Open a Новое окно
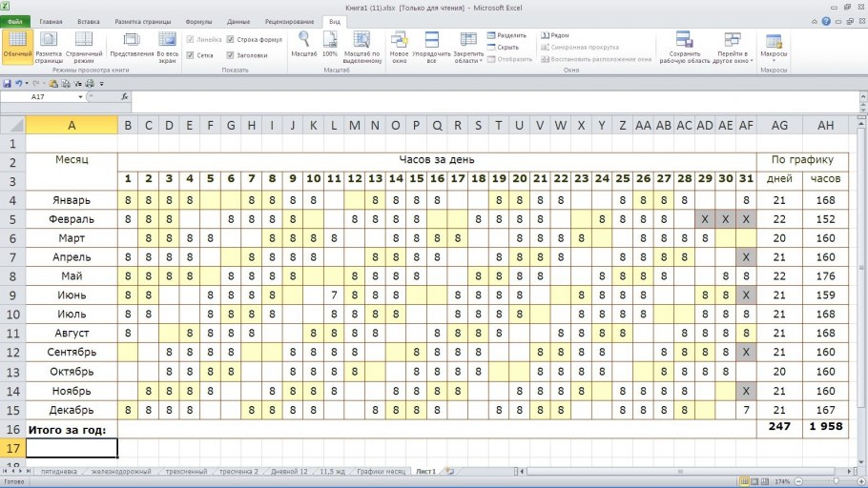This screenshot has width=868, height=488. (399, 47)
